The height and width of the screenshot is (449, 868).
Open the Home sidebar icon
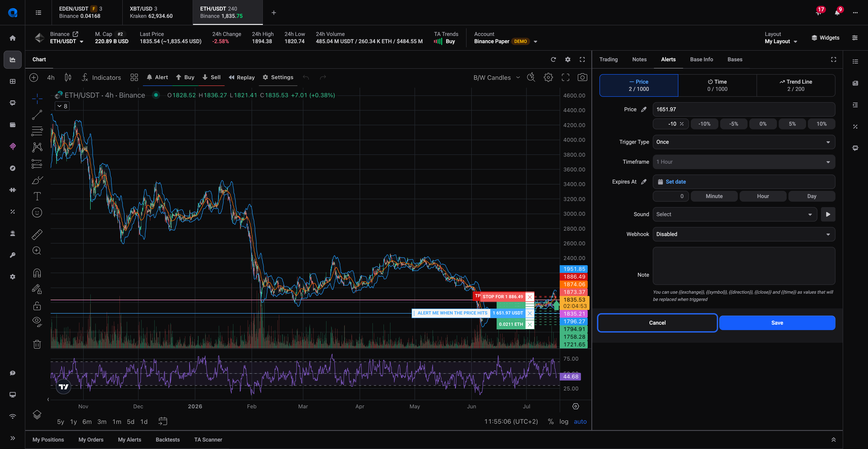tap(13, 38)
